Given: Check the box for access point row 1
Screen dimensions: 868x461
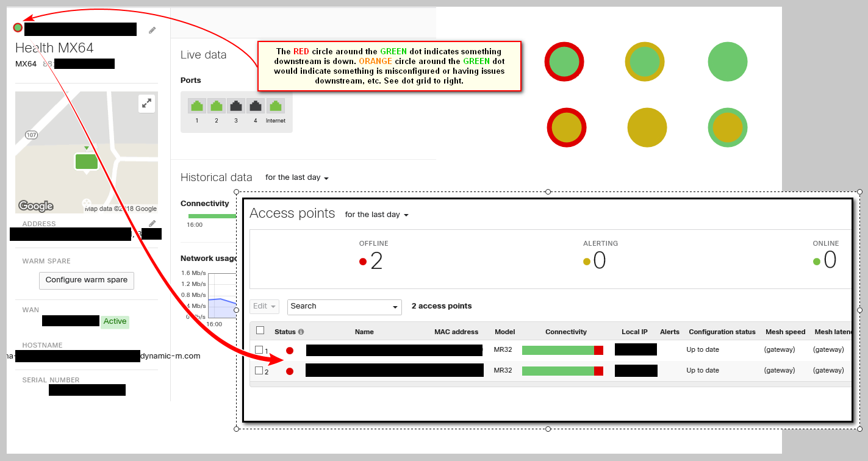Looking at the screenshot, I should point(257,350).
